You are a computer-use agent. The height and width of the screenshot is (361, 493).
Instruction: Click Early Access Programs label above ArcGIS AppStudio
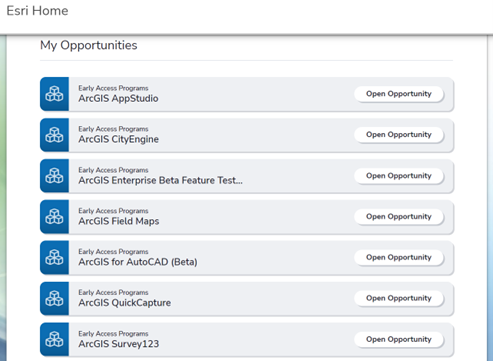(x=113, y=88)
